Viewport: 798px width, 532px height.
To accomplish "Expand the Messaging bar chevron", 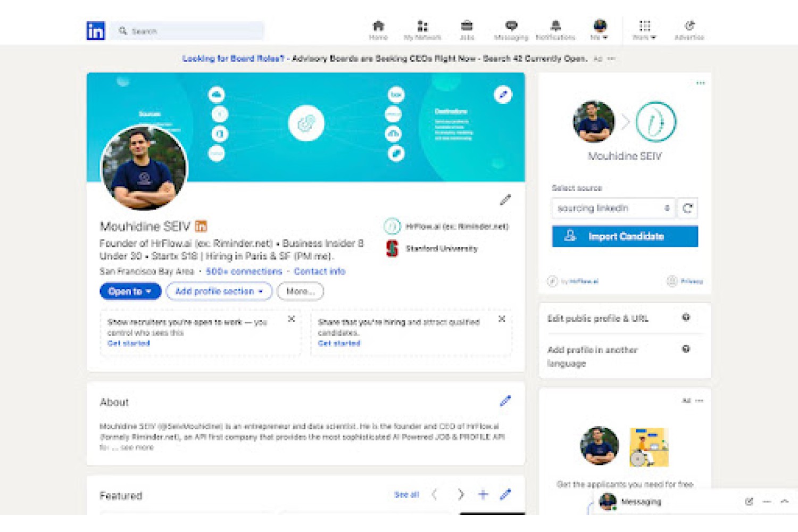I will point(785,502).
